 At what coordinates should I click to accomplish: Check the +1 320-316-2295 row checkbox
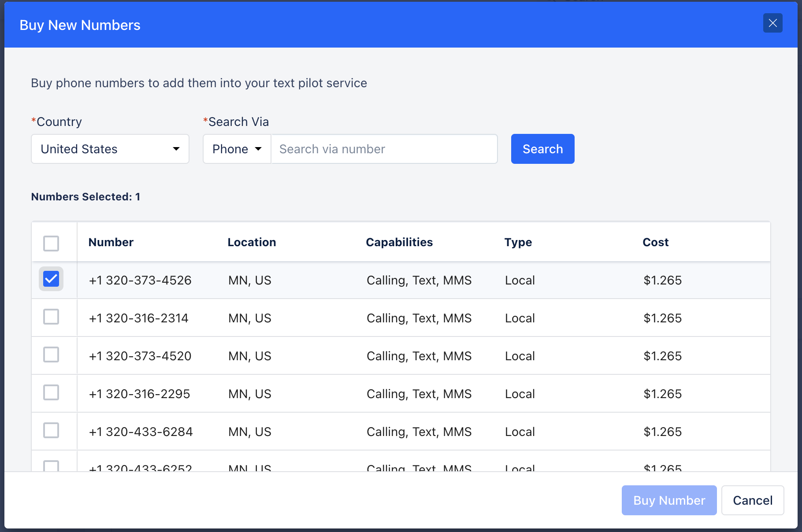pyautogui.click(x=51, y=392)
